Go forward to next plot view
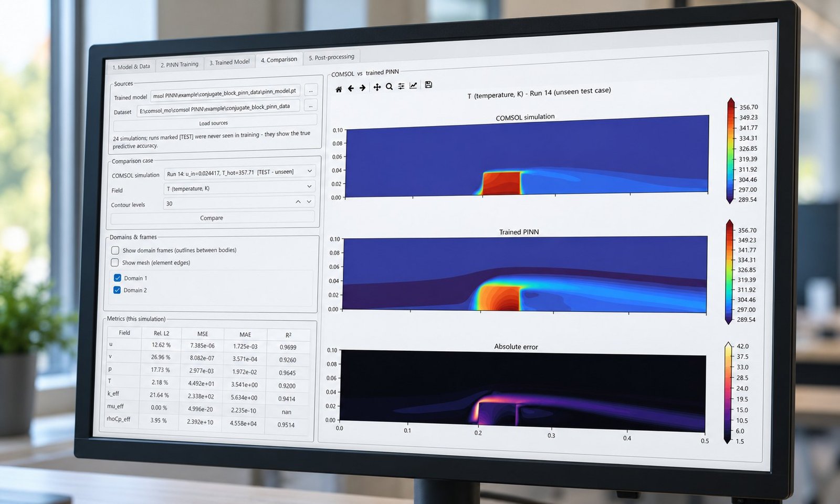 [363, 88]
